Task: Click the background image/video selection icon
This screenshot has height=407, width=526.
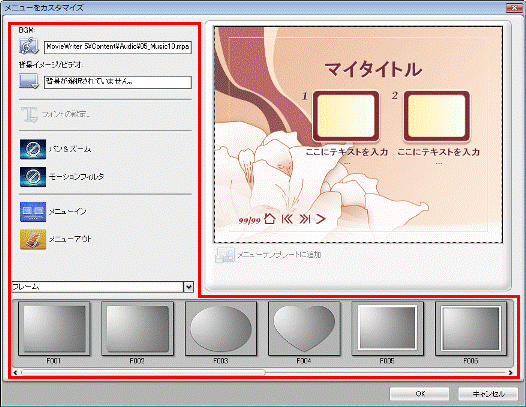Action: [x=29, y=82]
